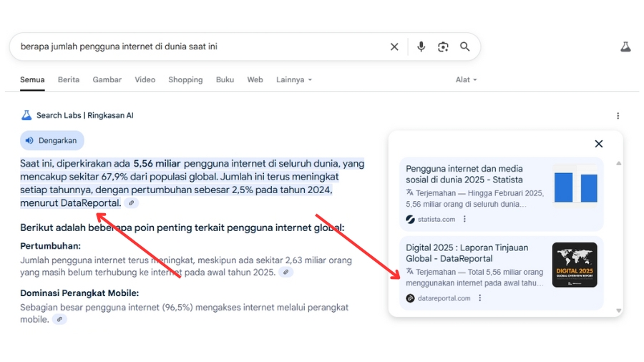This screenshot has height=362, width=644.
Task: Open the three-dot menu next to statista.com
Action: [x=464, y=219]
